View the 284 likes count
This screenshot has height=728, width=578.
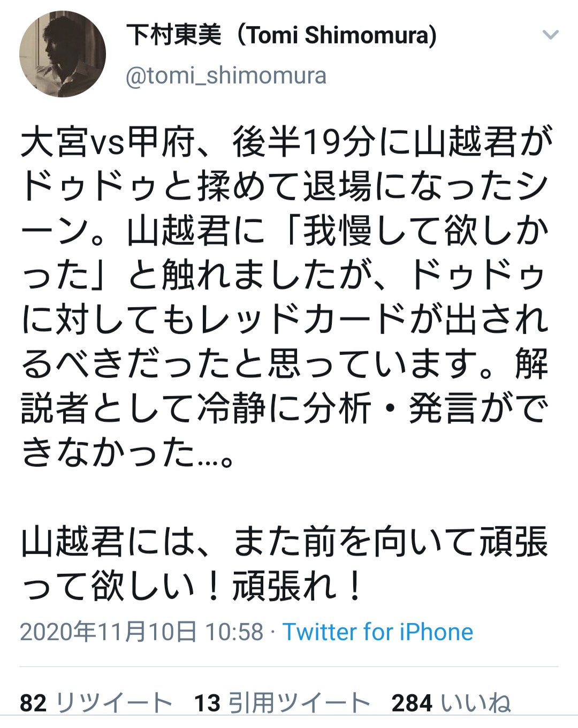pos(412,703)
